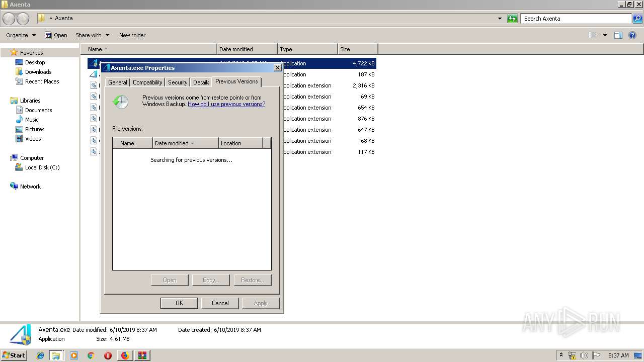Select Downloads in Favorites
The height and width of the screenshot is (362, 644).
(38, 72)
